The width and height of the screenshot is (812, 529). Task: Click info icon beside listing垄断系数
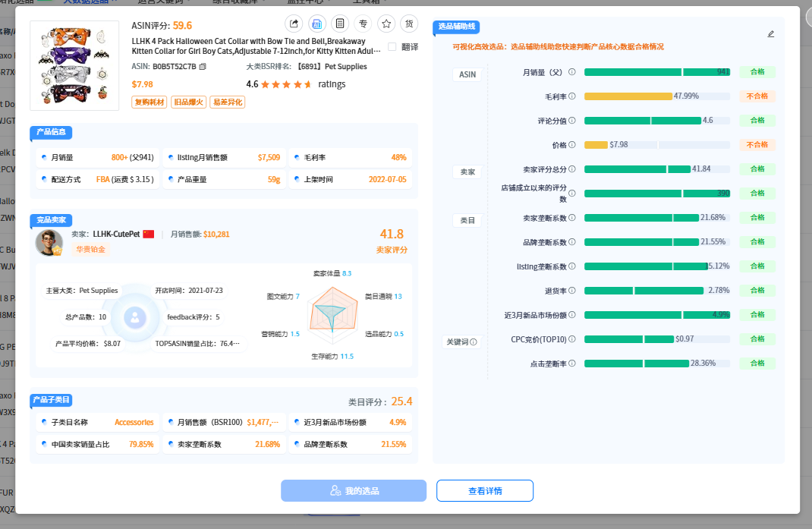coord(571,266)
